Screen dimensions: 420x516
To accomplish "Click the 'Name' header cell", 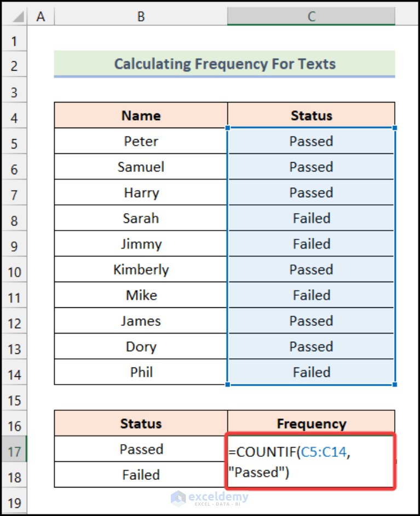I will (140, 115).
